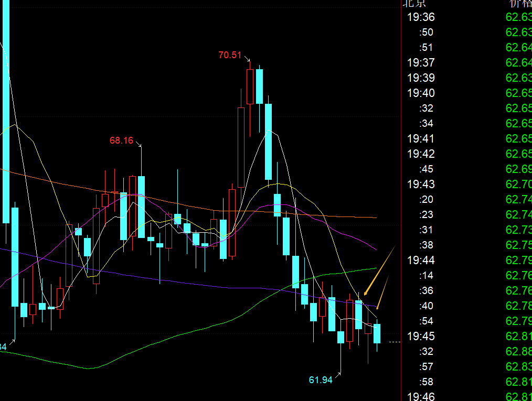Select the 19:43 tick row
Screen dimensions: 532x401
pos(421,185)
